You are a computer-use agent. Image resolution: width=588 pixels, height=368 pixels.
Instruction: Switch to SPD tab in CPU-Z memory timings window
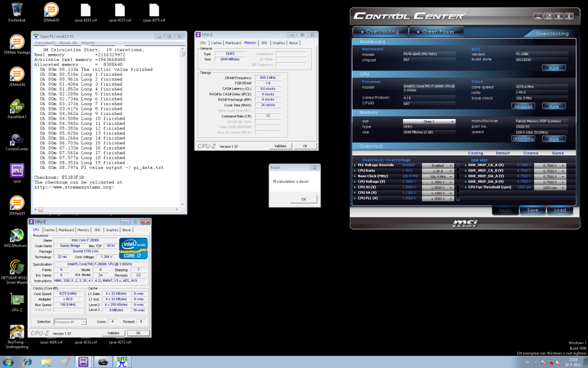tap(264, 43)
